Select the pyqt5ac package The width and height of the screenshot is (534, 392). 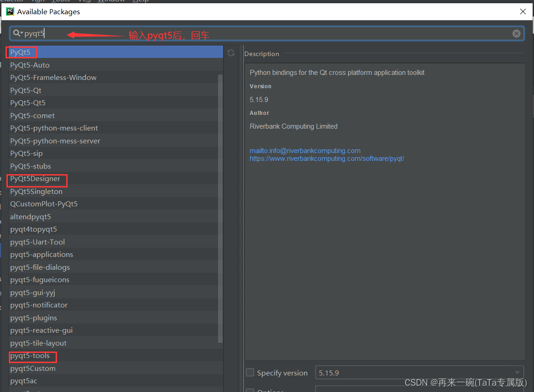(x=116, y=381)
